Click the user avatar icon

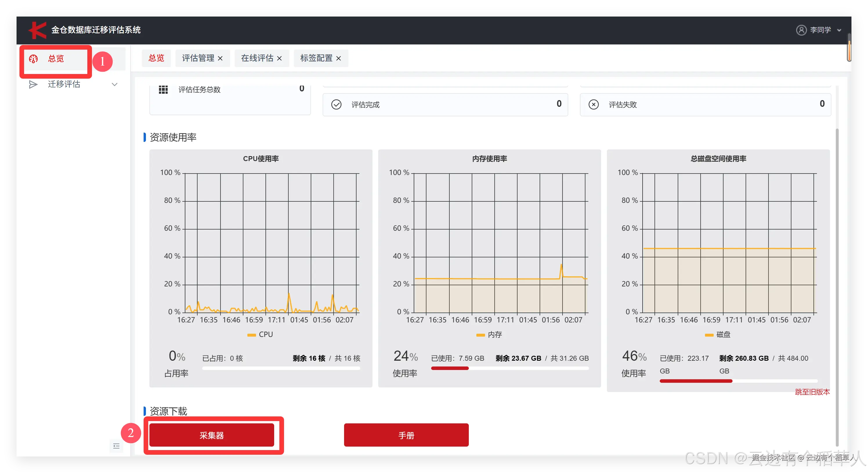801,30
